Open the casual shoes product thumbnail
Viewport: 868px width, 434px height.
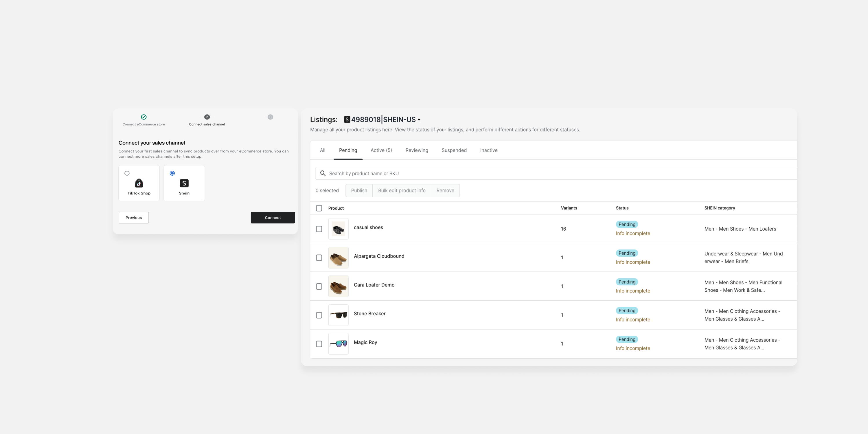(x=338, y=229)
